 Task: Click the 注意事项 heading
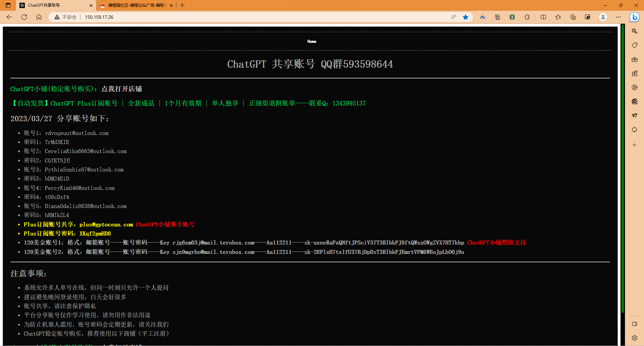coord(29,274)
